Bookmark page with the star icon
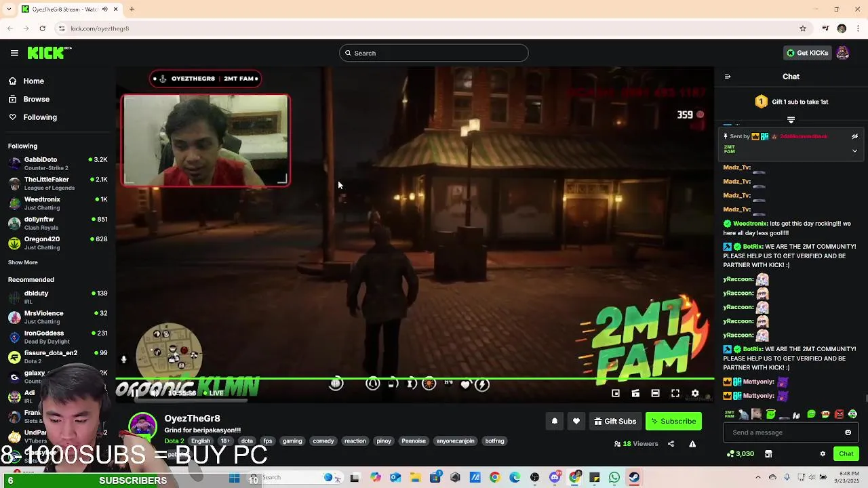This screenshot has height=488, width=868. pos(803,28)
